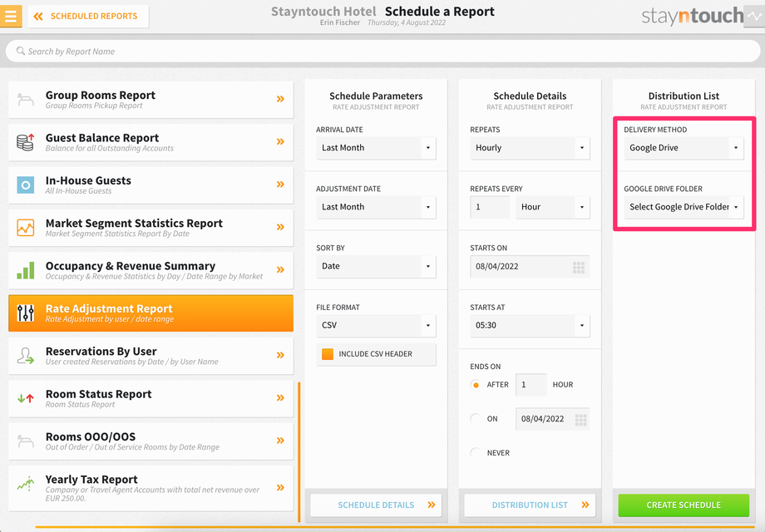Select the Room Status Report item

coord(151,398)
